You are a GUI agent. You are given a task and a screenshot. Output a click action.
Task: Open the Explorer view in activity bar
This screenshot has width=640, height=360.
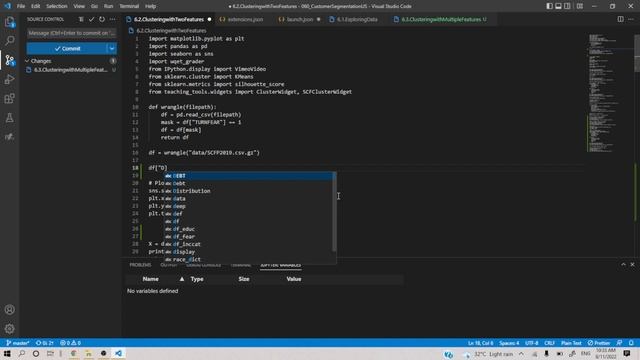[9, 22]
